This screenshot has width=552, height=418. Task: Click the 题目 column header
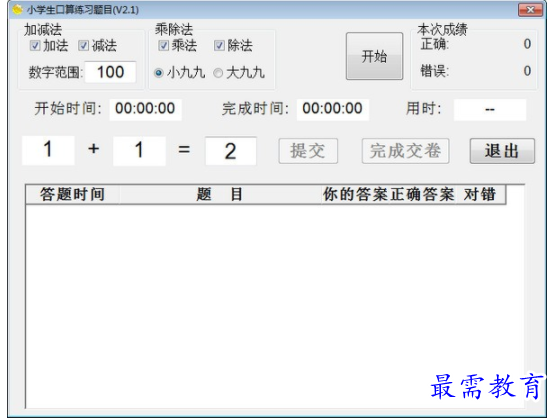(220, 194)
